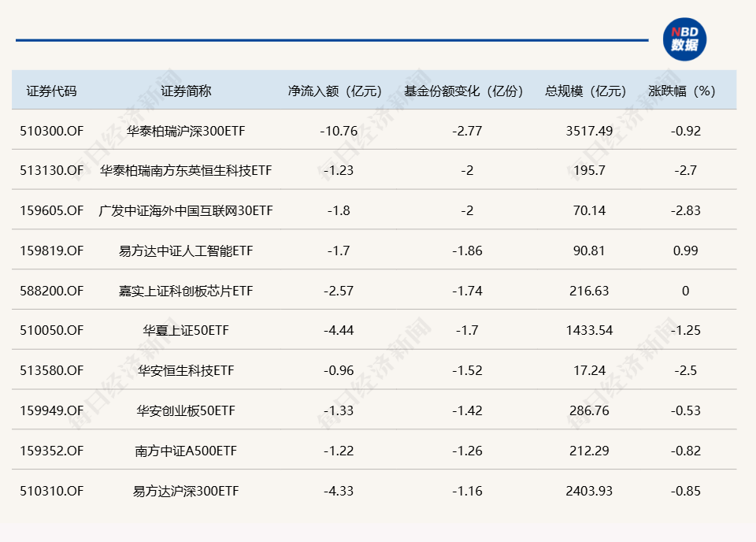
Task: Select security code 510300.OF
Action: (x=52, y=131)
